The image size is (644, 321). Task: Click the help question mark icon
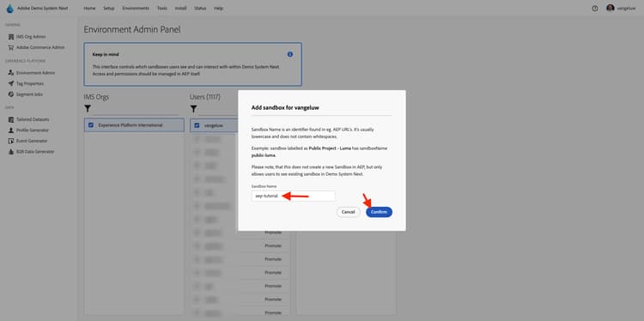(595, 9)
